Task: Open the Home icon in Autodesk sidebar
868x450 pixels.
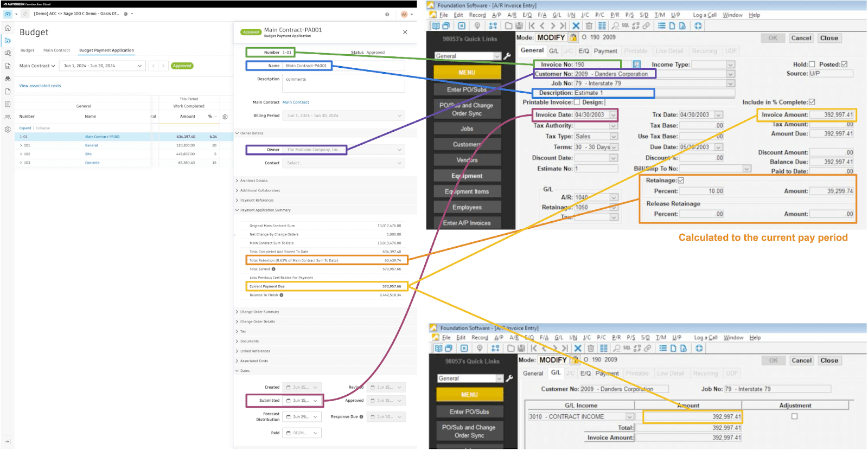Action: tap(8, 28)
